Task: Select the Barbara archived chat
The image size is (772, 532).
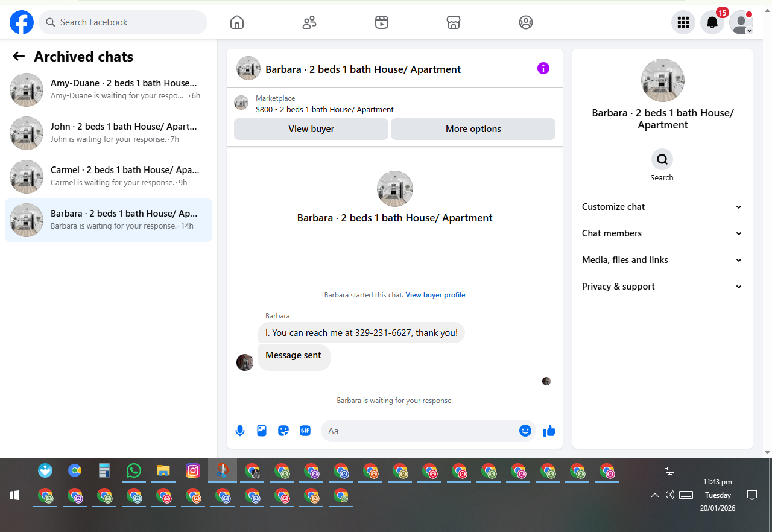Action: click(109, 220)
